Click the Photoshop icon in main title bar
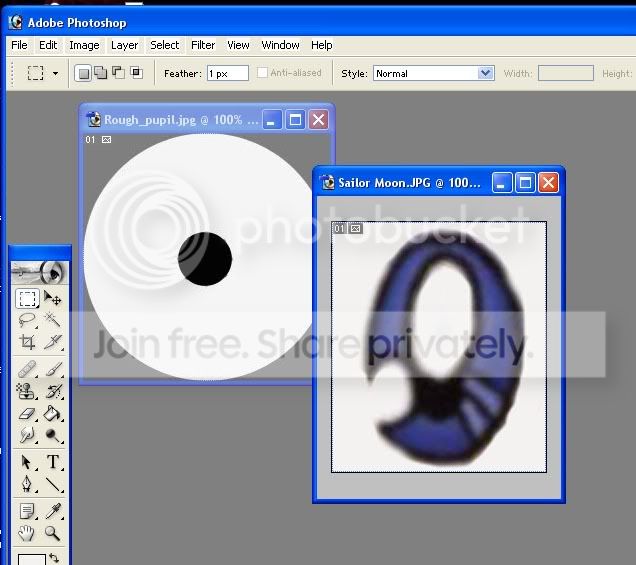Viewport: 636px width, 565px height. [x=16, y=22]
